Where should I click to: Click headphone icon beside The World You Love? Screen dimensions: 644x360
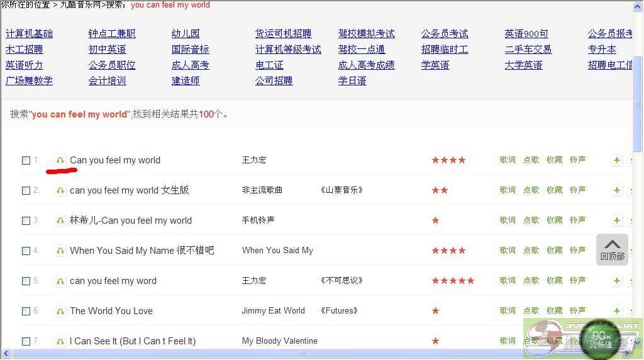click(x=60, y=311)
